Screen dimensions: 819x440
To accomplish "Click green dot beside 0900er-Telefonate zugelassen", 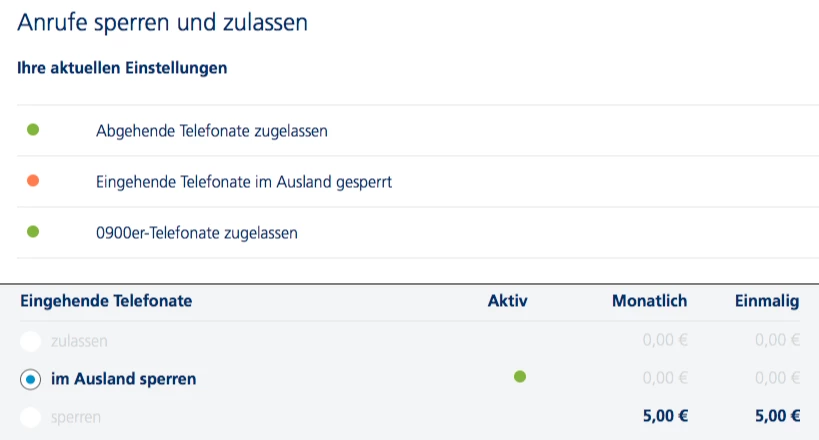I will pos(33,232).
